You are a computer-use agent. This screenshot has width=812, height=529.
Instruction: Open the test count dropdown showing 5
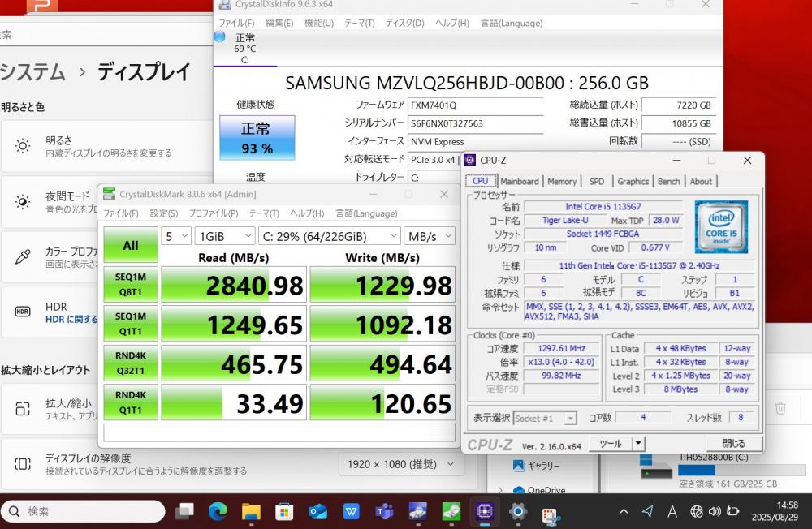[176, 237]
